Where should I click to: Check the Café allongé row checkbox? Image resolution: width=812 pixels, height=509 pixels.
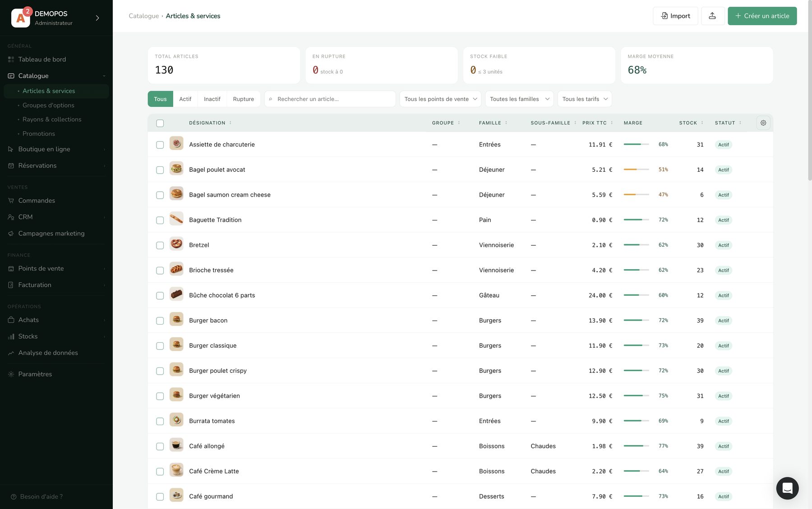[x=160, y=446]
